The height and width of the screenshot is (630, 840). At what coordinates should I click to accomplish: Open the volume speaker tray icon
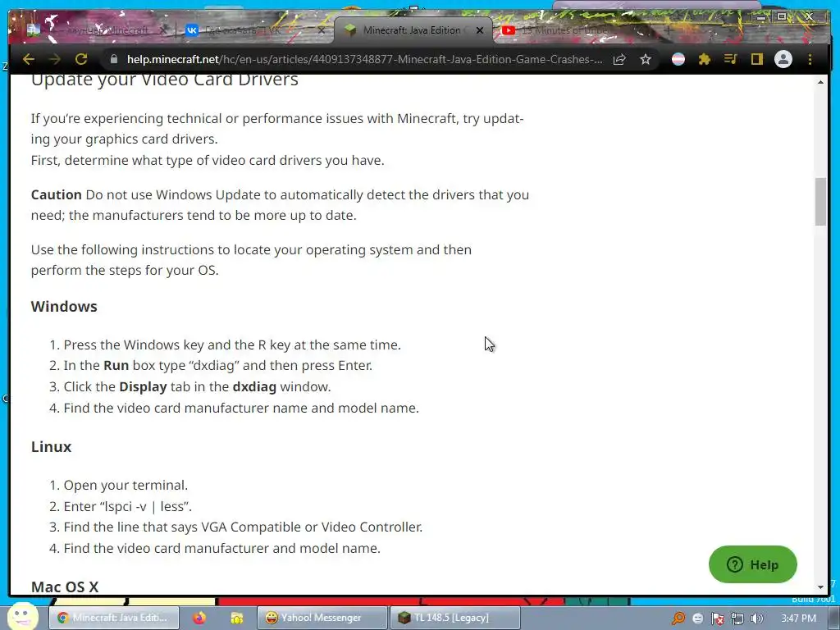(x=757, y=619)
